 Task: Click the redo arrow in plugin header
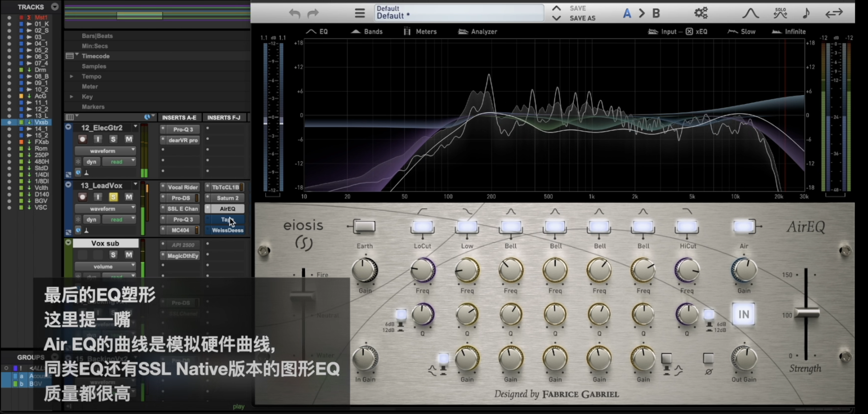pyautogui.click(x=313, y=14)
